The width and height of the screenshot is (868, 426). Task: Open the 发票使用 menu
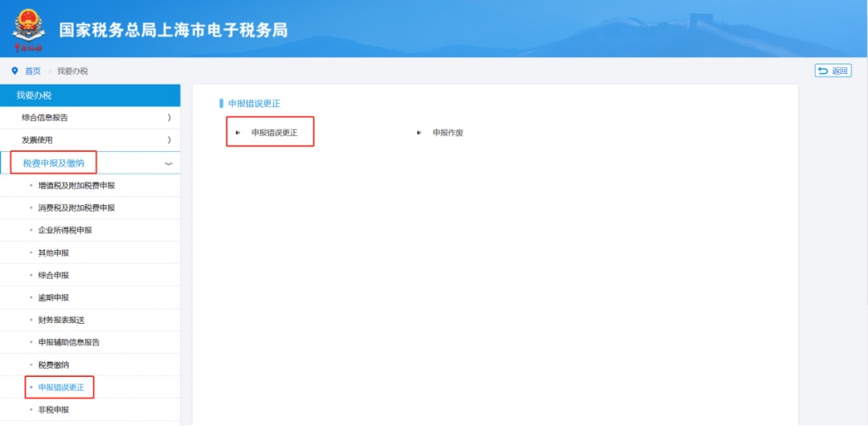click(37, 140)
